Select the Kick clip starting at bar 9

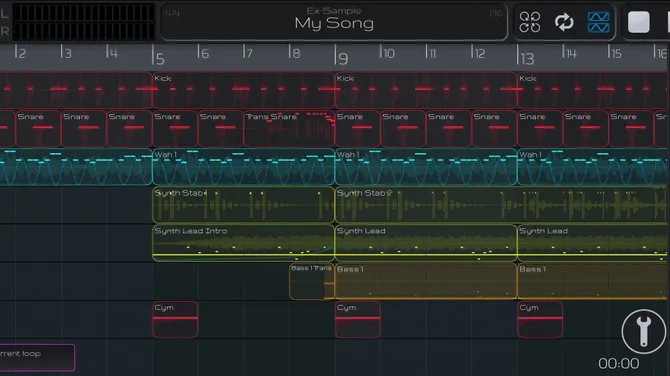(x=426, y=90)
